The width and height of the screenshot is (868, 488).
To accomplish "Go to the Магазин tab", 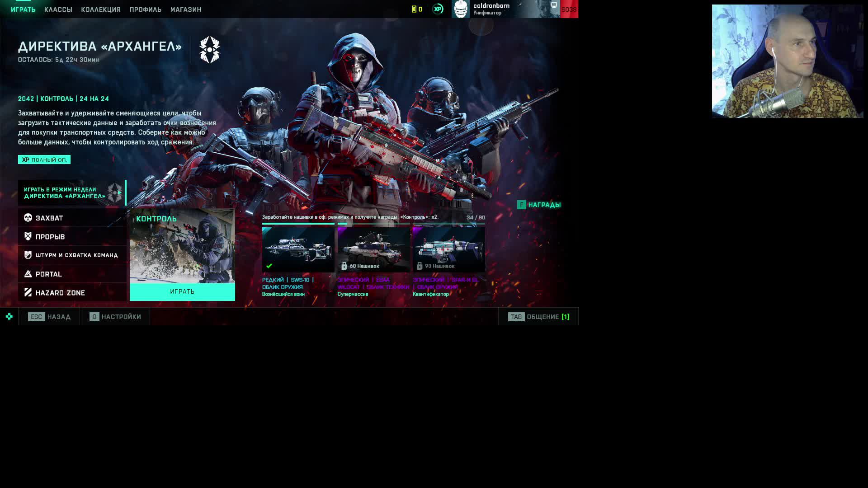I will pyautogui.click(x=186, y=9).
